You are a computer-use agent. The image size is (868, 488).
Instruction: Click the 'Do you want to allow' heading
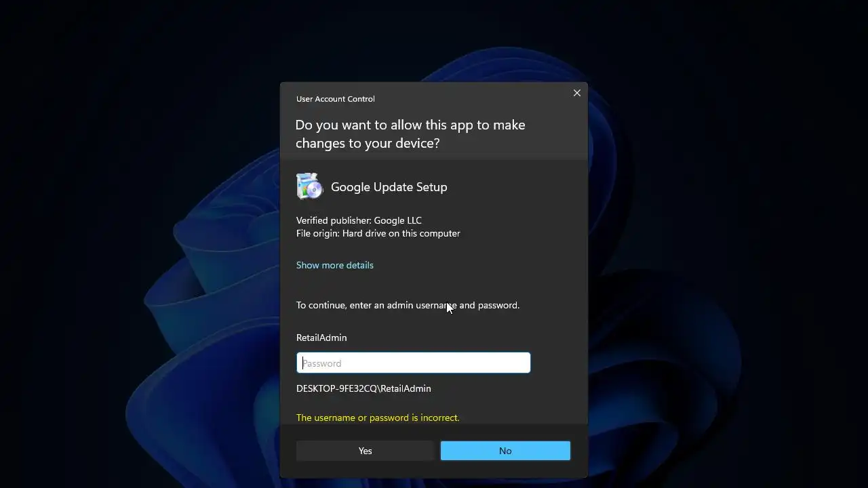(x=410, y=134)
